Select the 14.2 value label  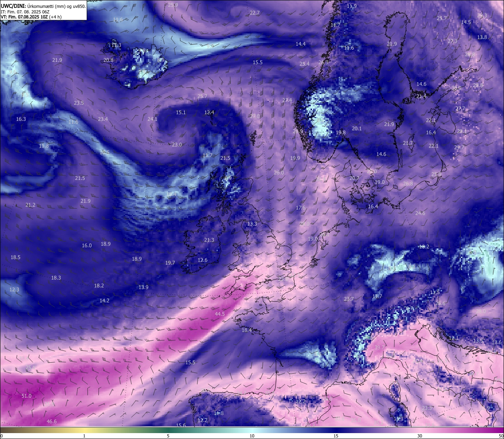[x=104, y=300]
